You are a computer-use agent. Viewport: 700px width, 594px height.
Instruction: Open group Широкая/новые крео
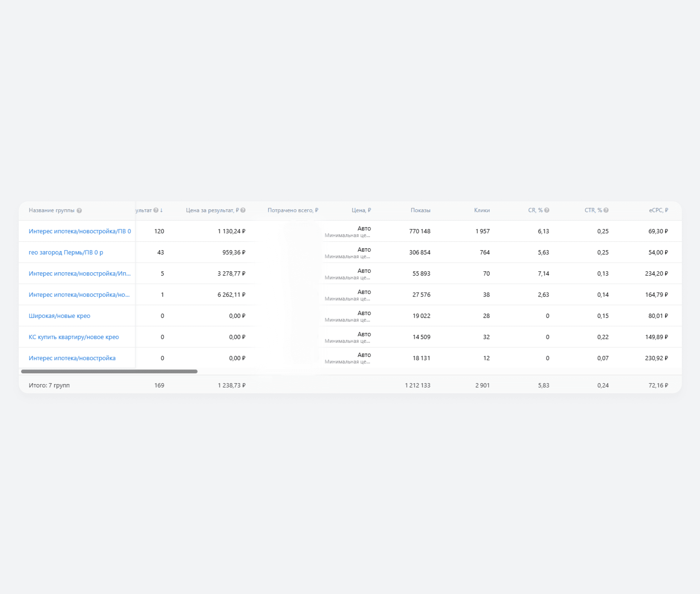60,316
